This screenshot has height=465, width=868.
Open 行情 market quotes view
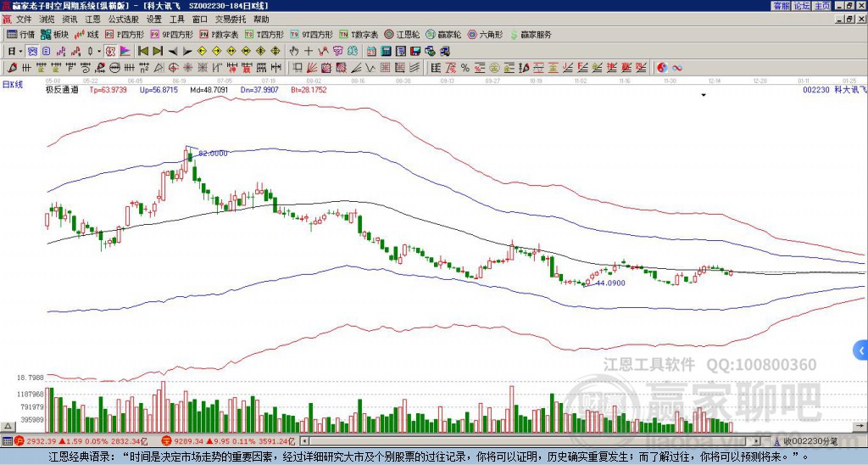pyautogui.click(x=20, y=35)
